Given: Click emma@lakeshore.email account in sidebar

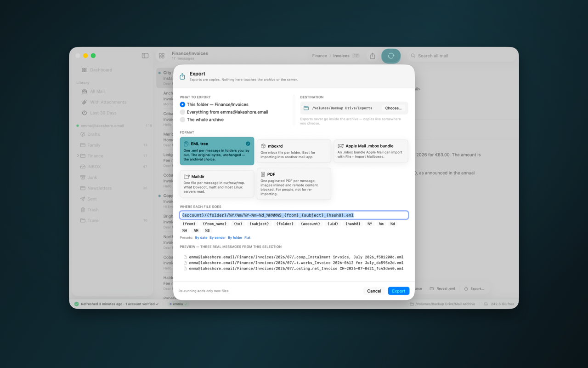Looking at the screenshot, I should click(102, 126).
